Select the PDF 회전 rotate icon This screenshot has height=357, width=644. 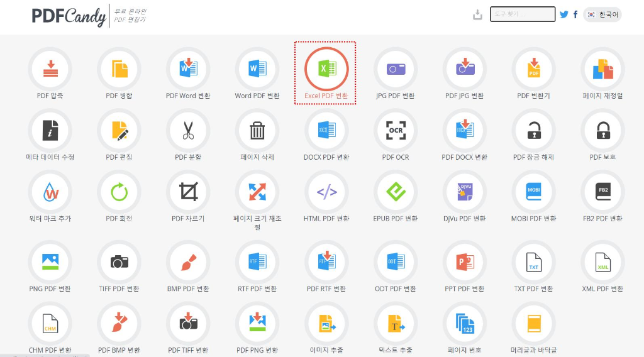[x=119, y=192]
